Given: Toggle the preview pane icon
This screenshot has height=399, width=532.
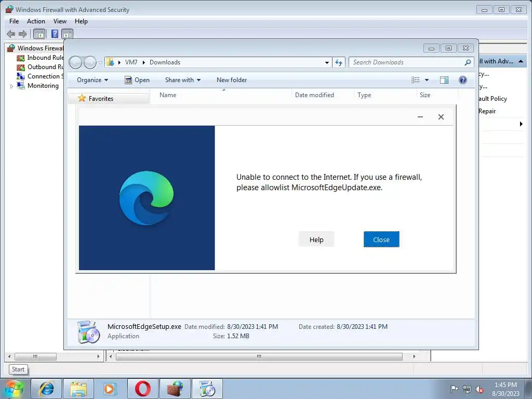Looking at the screenshot, I should click(x=444, y=80).
